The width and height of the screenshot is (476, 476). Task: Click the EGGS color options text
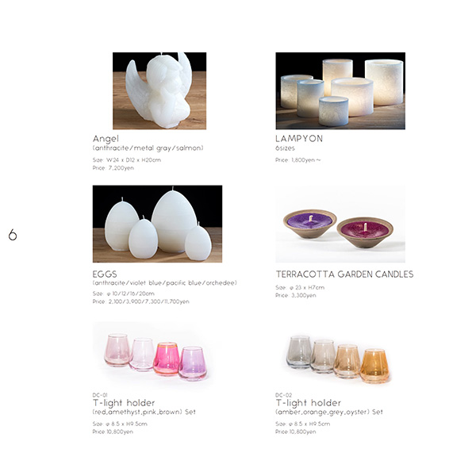pyautogui.click(x=164, y=283)
